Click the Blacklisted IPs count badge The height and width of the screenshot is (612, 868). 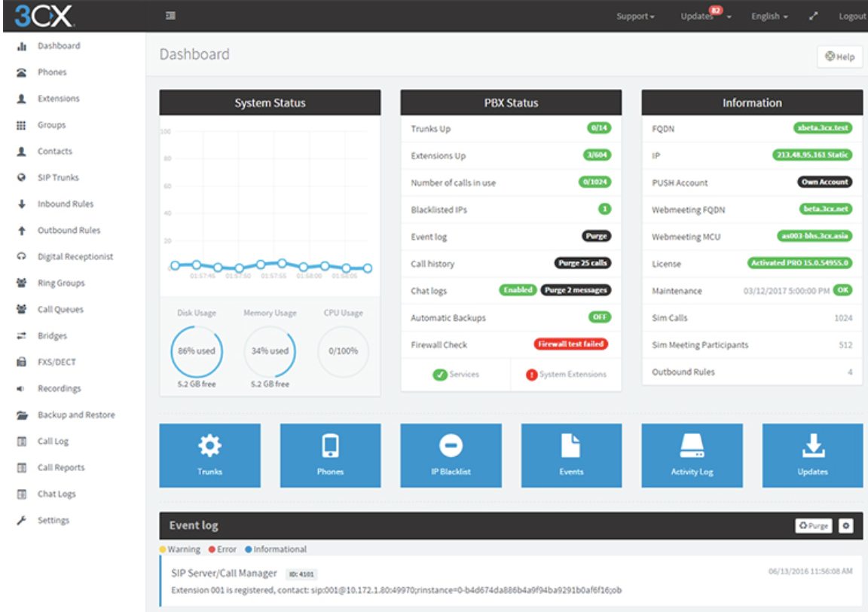(604, 209)
